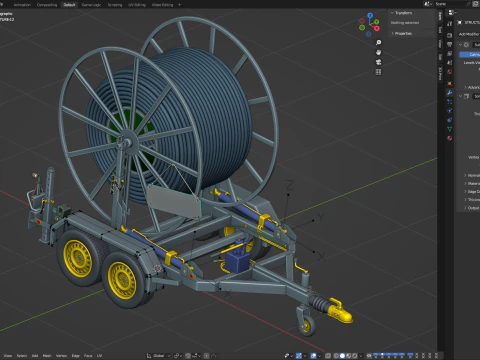Open the Scene properties tab

450,63
